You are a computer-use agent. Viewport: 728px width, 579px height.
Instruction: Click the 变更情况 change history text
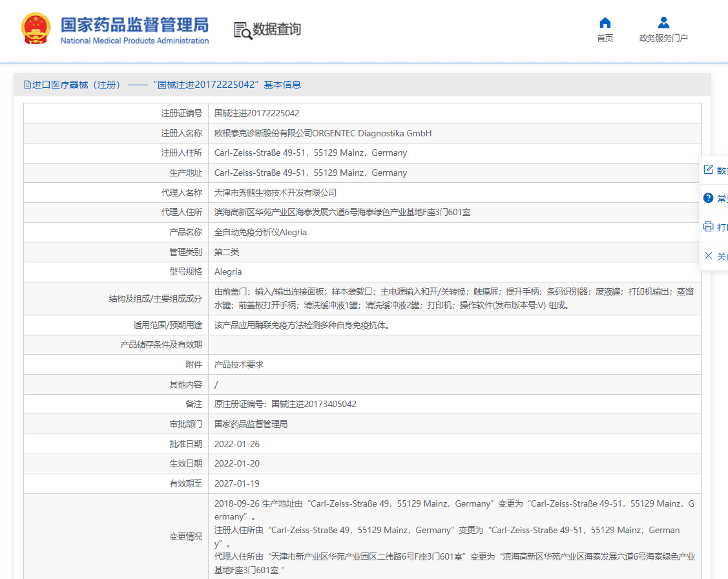tap(455, 537)
